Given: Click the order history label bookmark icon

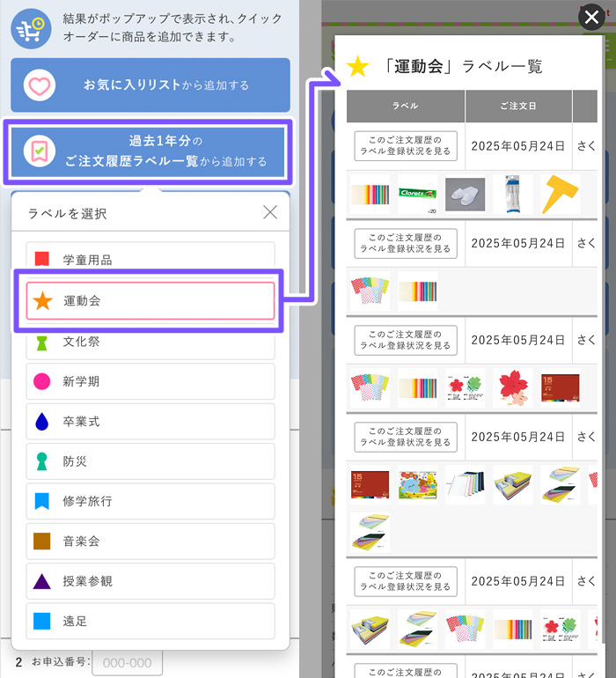Looking at the screenshot, I should (40, 151).
